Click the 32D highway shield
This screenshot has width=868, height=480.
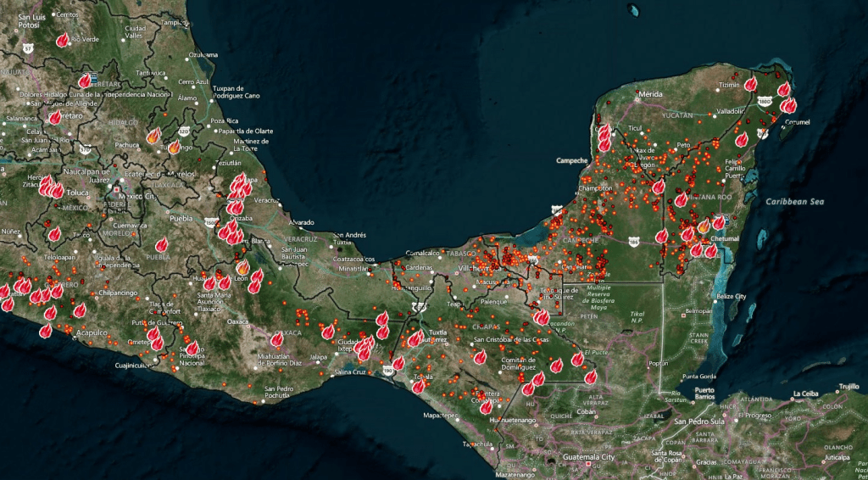(184, 131)
